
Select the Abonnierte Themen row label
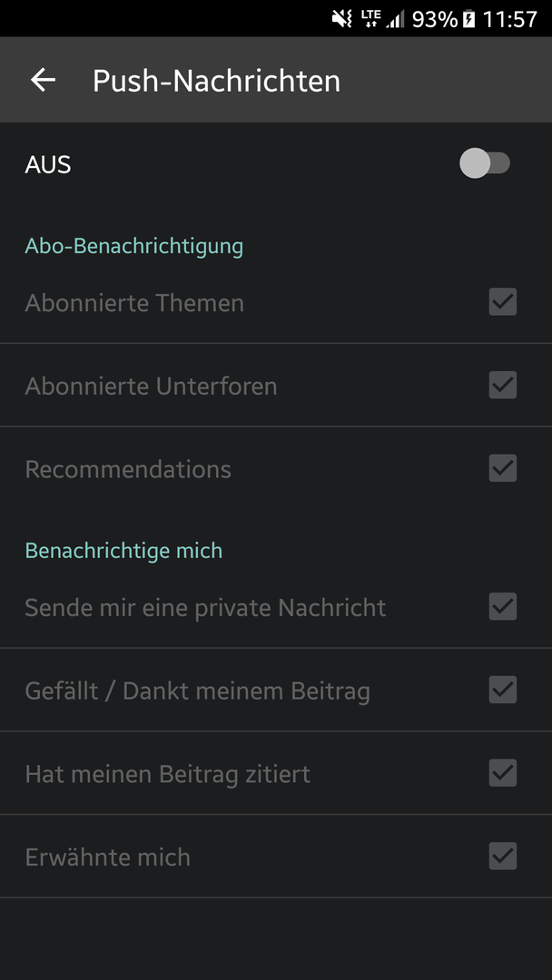click(134, 303)
